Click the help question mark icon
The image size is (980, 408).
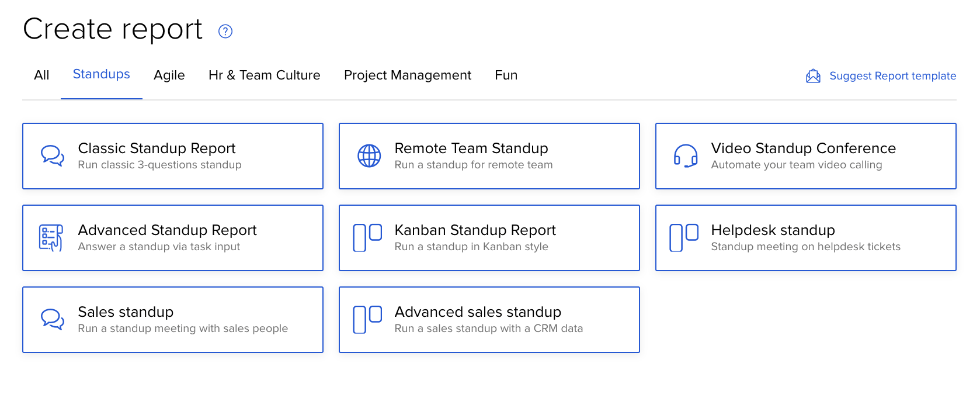(225, 32)
